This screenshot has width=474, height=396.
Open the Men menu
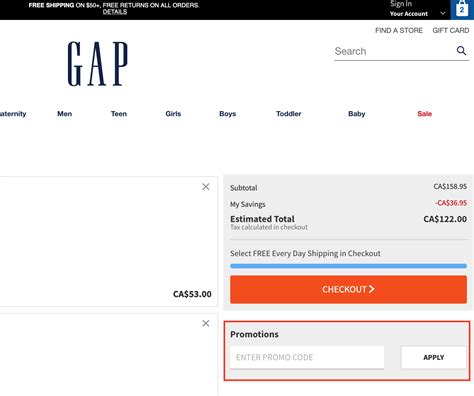click(x=64, y=114)
